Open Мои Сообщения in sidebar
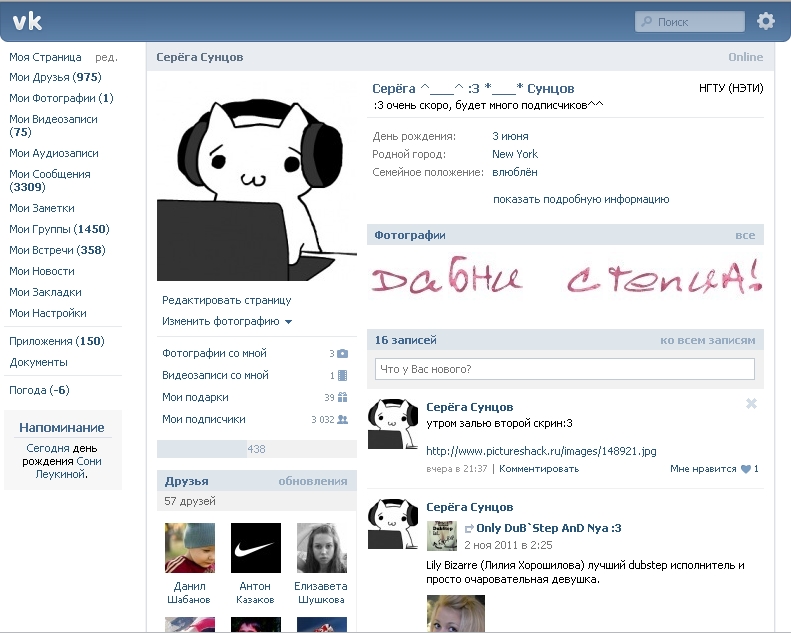 click(x=49, y=181)
